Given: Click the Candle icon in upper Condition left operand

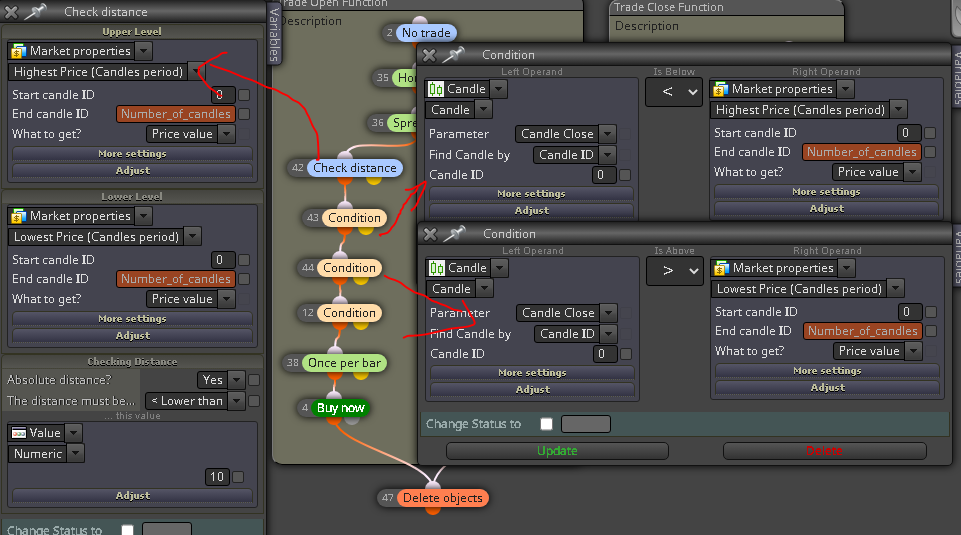Looking at the screenshot, I should coord(436,89).
